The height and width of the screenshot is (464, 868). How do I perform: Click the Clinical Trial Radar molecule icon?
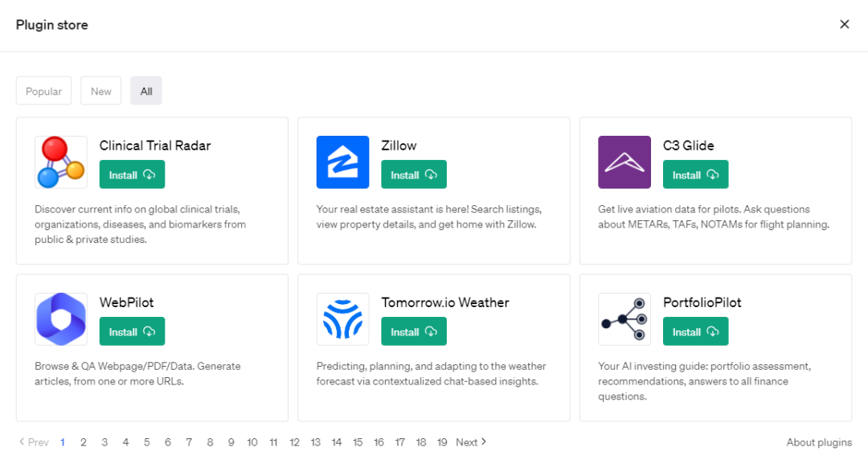pyautogui.click(x=61, y=162)
